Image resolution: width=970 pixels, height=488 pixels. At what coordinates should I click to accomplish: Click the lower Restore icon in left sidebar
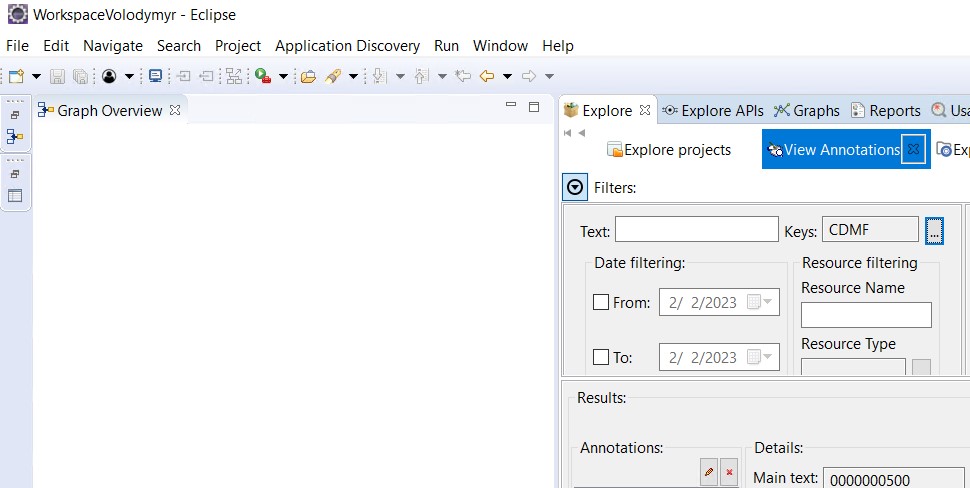tap(15, 174)
